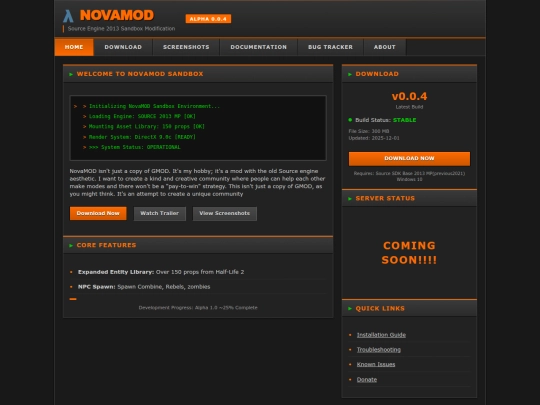Click the 'File Size: 300 MB' text
The image size is (540, 405).
(x=369, y=131)
